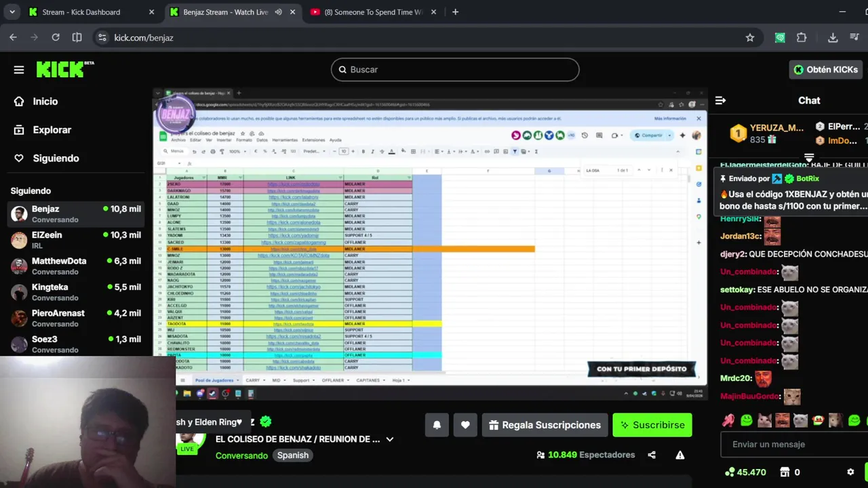Viewport: 868px width, 488px height.
Task: Collapse the chat panel with arrow icon
Action: click(x=720, y=100)
